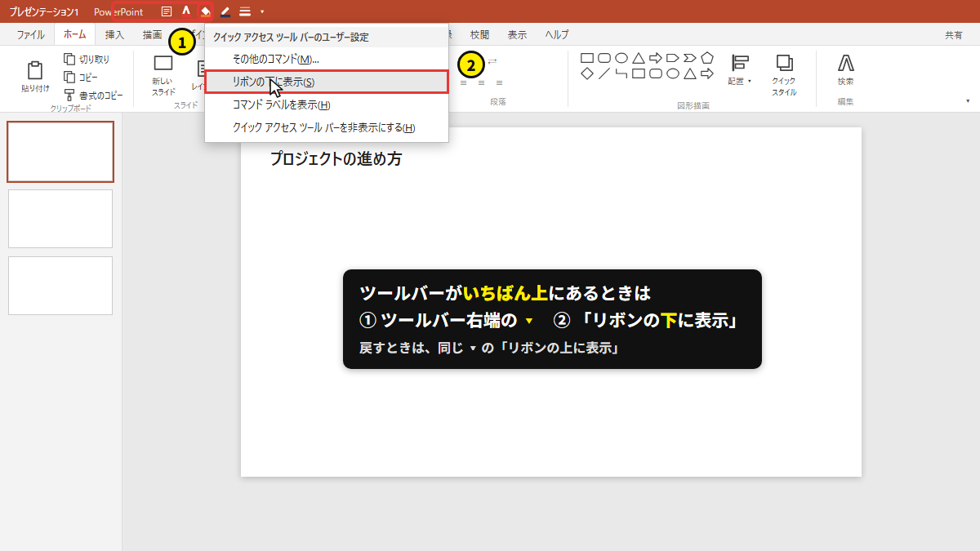
Task: Open the 描画 ribbon tab
Action: pyautogui.click(x=152, y=35)
